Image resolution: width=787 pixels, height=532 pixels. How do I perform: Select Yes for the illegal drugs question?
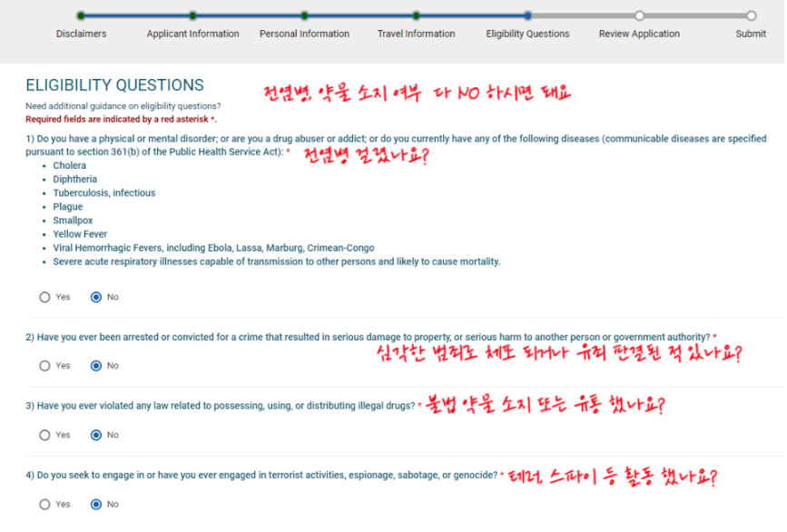pyautogui.click(x=44, y=435)
